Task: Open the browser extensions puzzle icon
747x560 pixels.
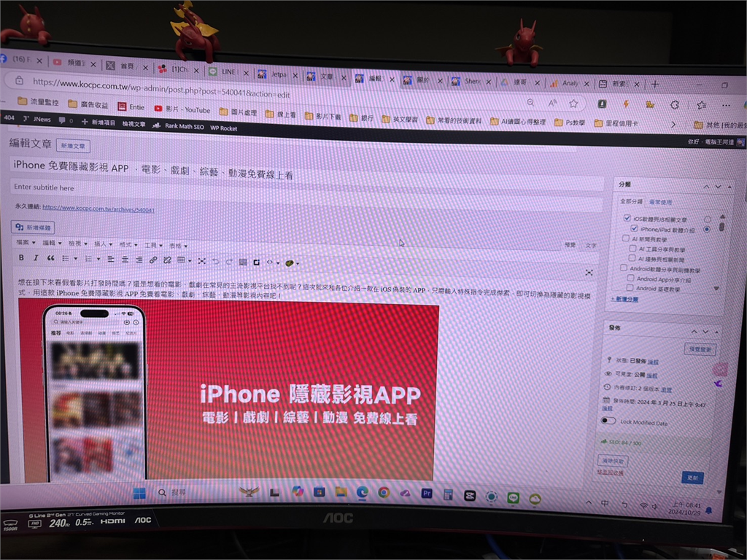Action: coord(675,105)
